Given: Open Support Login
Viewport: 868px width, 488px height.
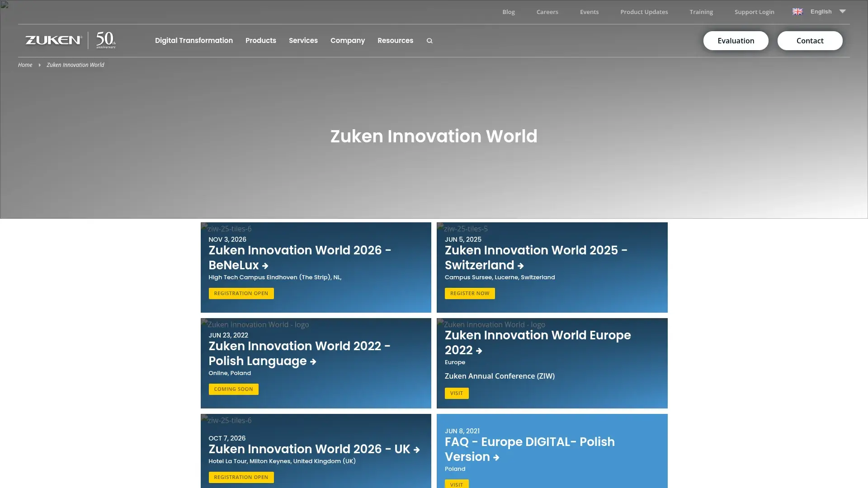Looking at the screenshot, I should pyautogui.click(x=754, y=12).
